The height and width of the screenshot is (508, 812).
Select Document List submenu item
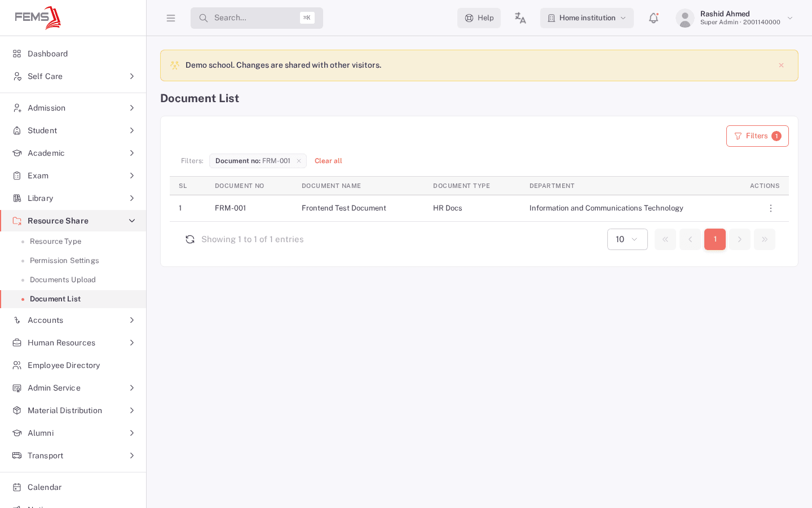point(73,299)
